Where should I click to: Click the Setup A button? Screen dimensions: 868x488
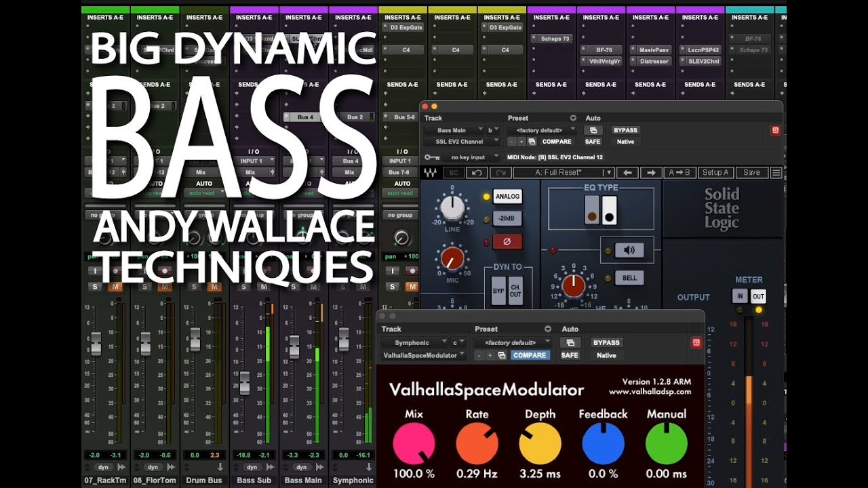coord(715,173)
